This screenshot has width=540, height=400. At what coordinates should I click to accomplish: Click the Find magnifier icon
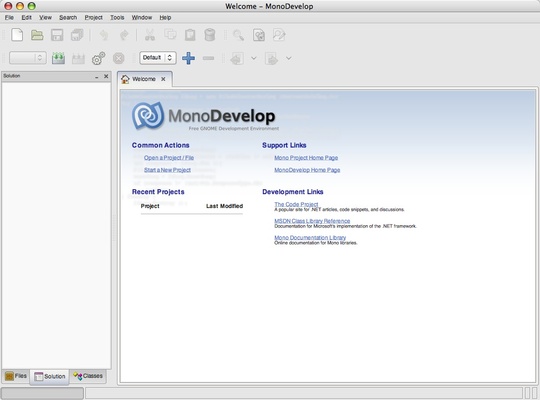pos(238,35)
